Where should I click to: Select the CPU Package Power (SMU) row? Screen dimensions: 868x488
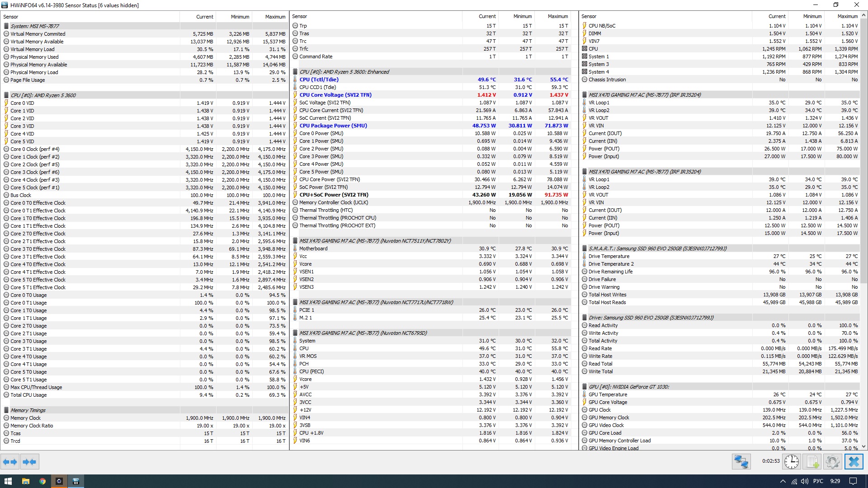(x=333, y=126)
